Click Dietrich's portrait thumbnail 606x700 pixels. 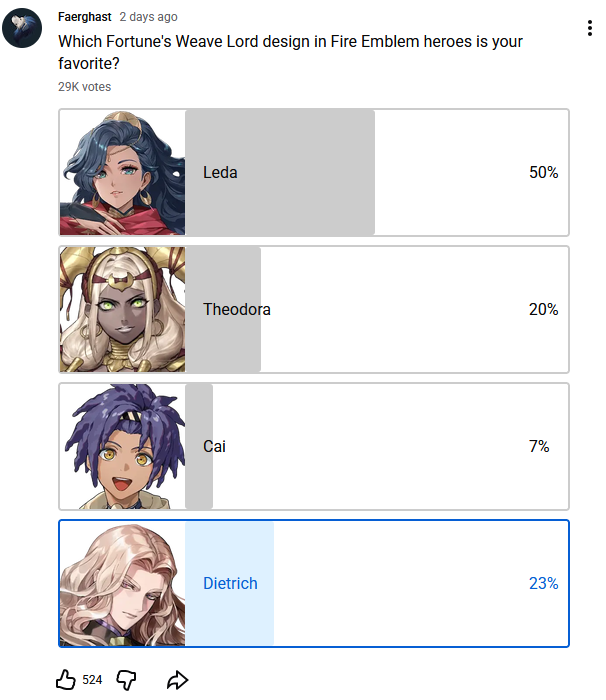click(x=122, y=583)
